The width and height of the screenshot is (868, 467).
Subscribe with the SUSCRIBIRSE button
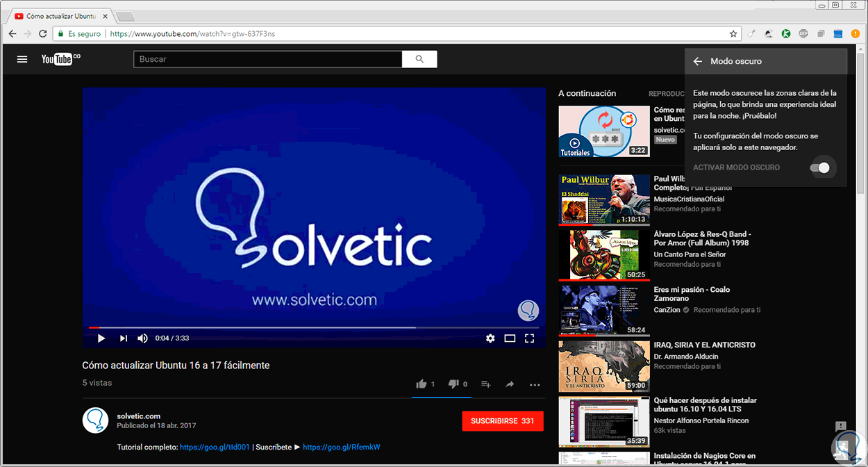503,421
